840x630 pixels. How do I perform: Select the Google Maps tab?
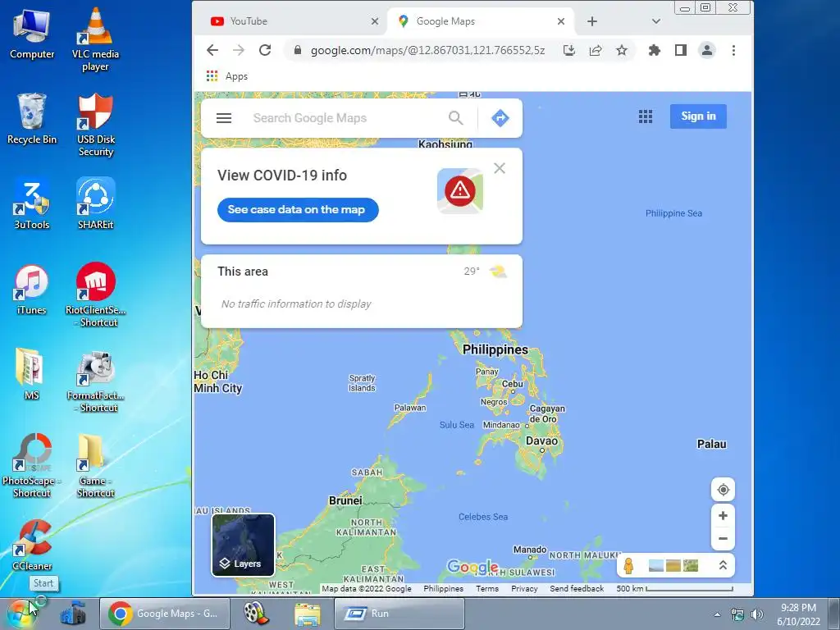pyautogui.click(x=481, y=21)
